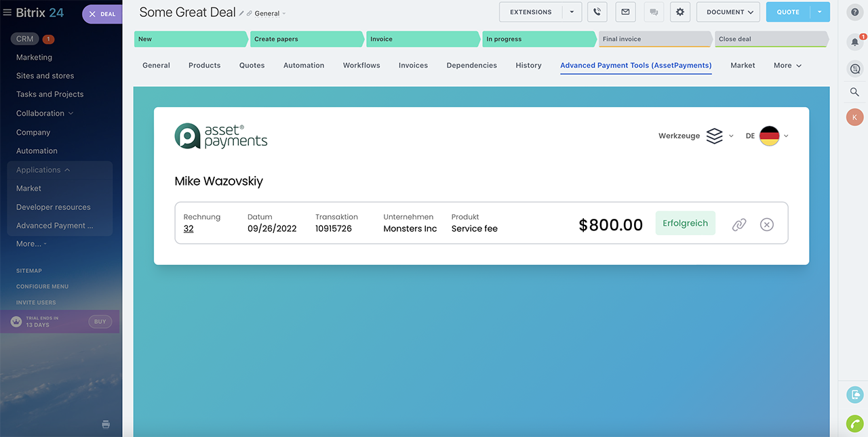Open the Invoices tab
This screenshot has width=868, height=437.
413,66
